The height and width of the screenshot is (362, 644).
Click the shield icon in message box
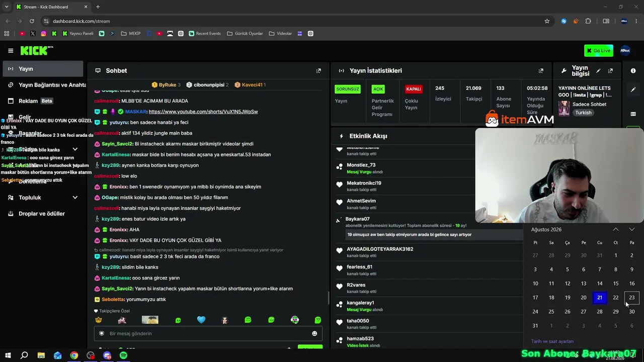(x=101, y=333)
